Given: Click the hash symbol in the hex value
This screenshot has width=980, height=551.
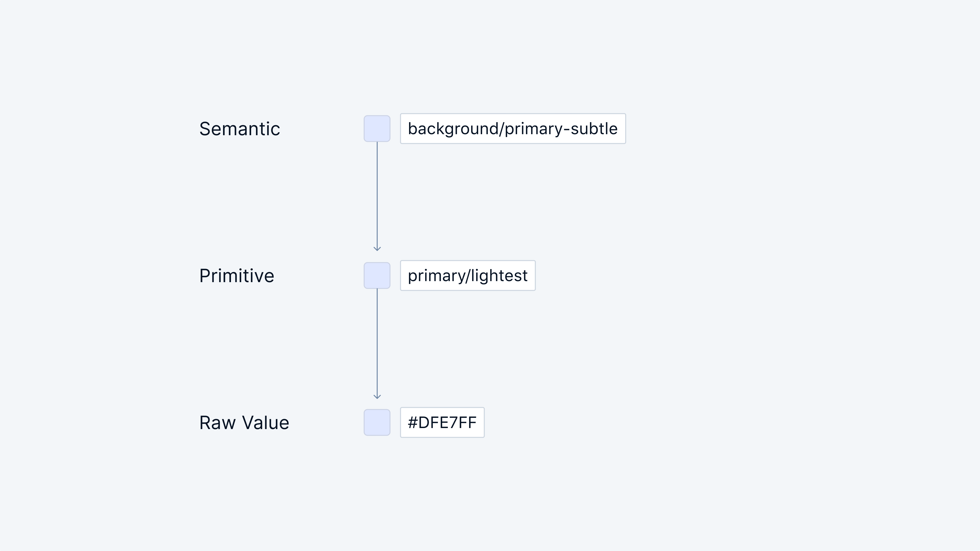Looking at the screenshot, I should pos(412,422).
